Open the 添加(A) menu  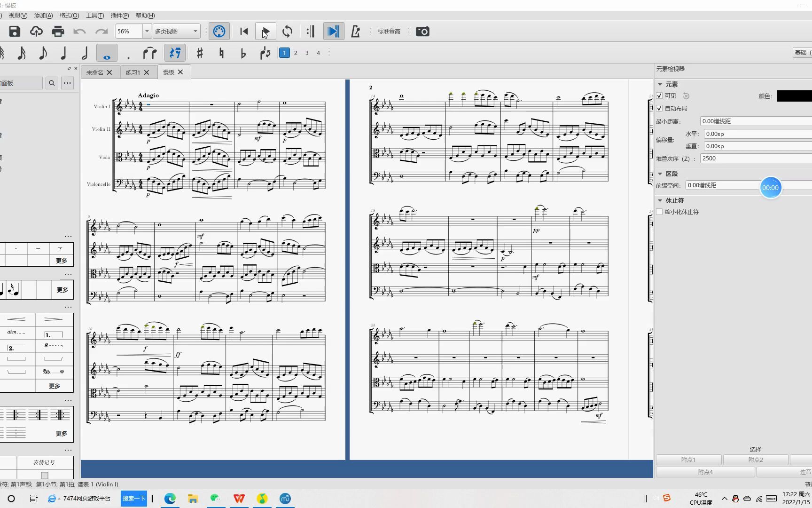(43, 16)
